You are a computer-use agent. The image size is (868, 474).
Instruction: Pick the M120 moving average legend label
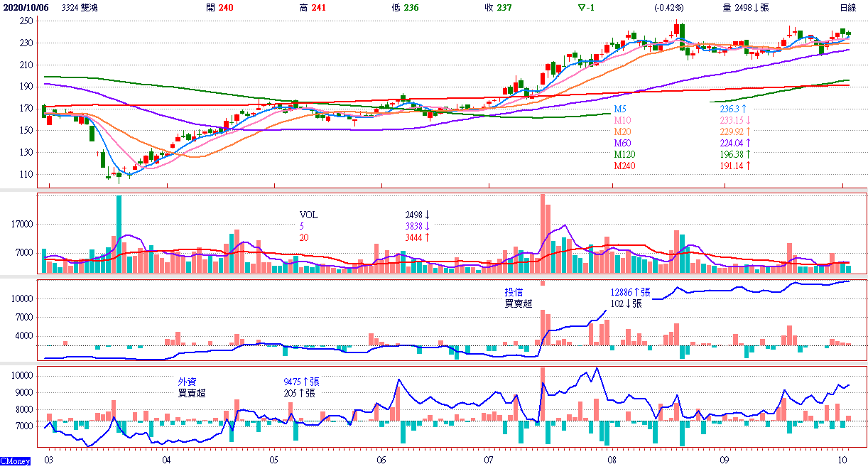pos(624,154)
